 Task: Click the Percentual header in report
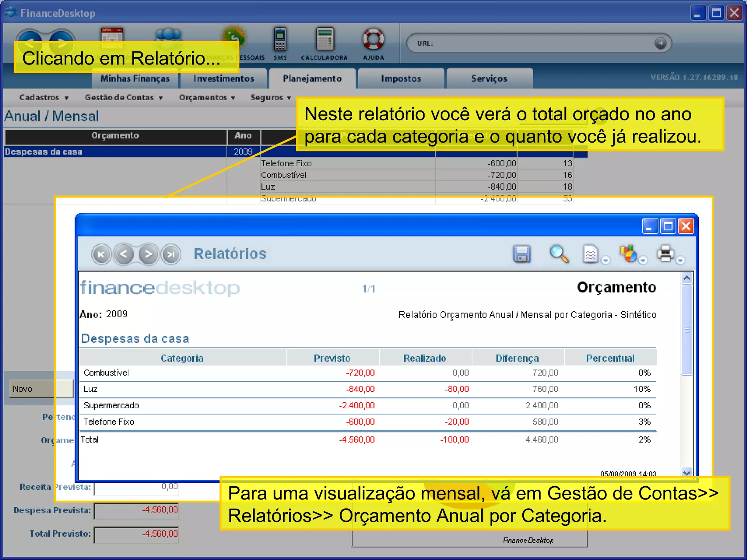pos(610,358)
